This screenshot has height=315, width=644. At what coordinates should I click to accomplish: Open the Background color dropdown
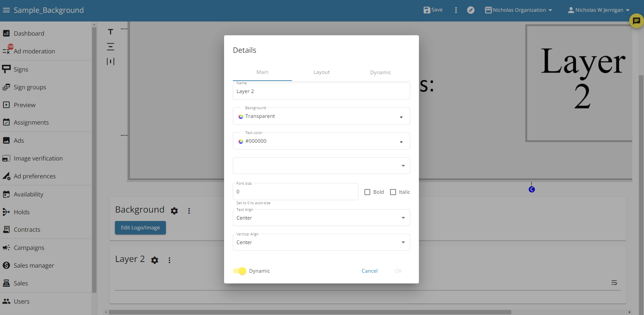tap(321, 116)
